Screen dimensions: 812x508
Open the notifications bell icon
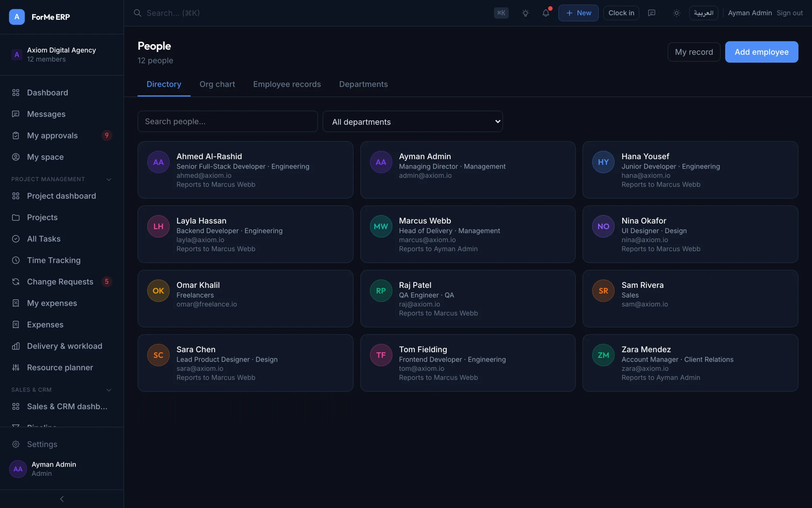pos(546,13)
